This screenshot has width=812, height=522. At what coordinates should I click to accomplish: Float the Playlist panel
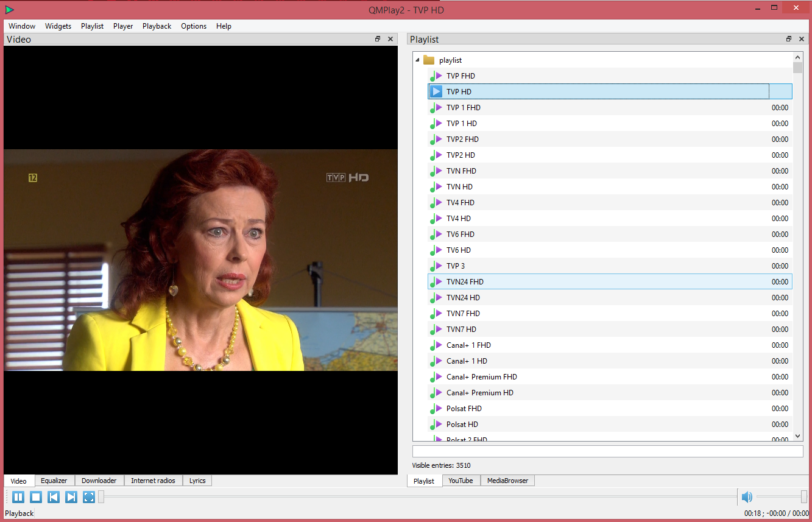coord(789,39)
